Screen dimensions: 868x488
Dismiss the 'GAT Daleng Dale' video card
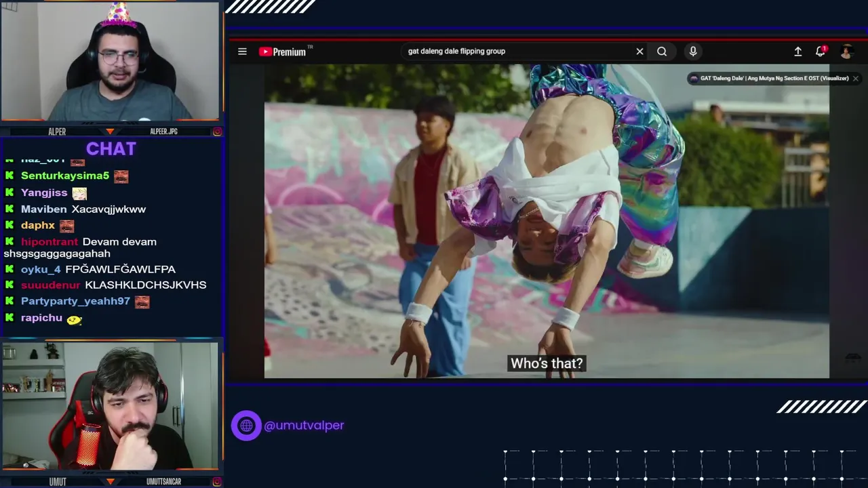(x=856, y=79)
